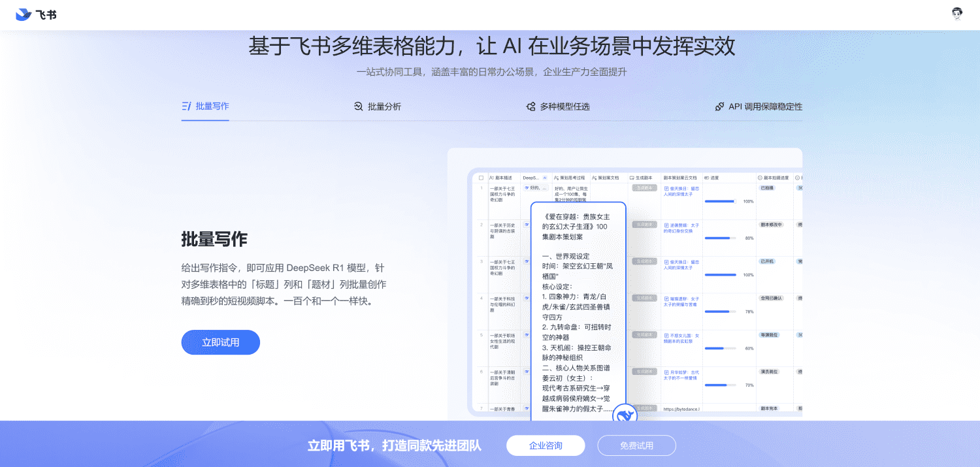This screenshot has width=980, height=467.
Task: Click the main headline 基于飞书多维表格能力
Action: tap(491, 46)
